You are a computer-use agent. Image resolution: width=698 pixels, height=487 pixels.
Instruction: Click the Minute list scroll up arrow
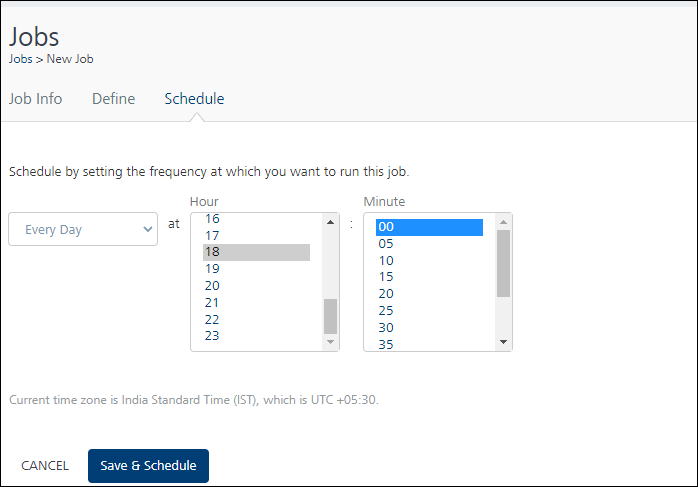[503, 222]
